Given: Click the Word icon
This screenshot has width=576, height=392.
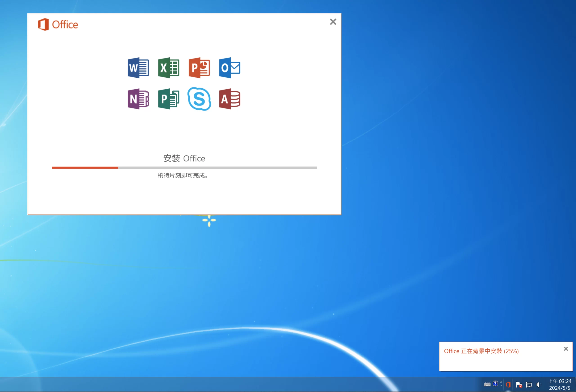Looking at the screenshot, I should click(x=138, y=68).
